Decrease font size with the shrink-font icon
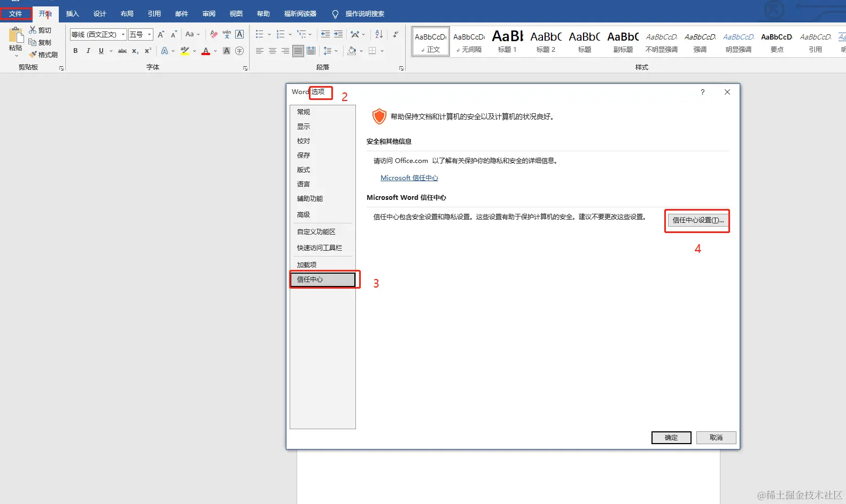 (174, 34)
